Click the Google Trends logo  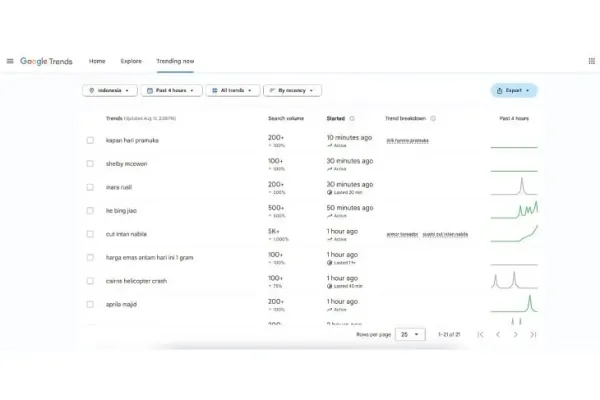pyautogui.click(x=46, y=61)
